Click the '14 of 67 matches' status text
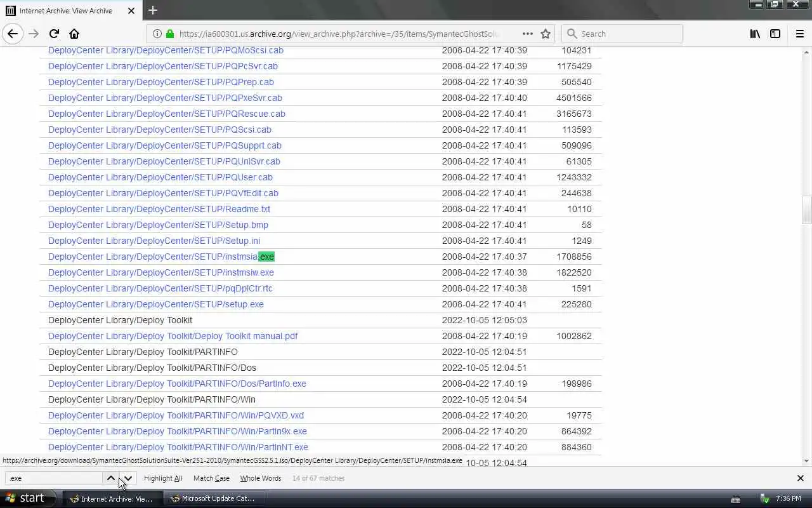812x508 pixels. click(318, 478)
